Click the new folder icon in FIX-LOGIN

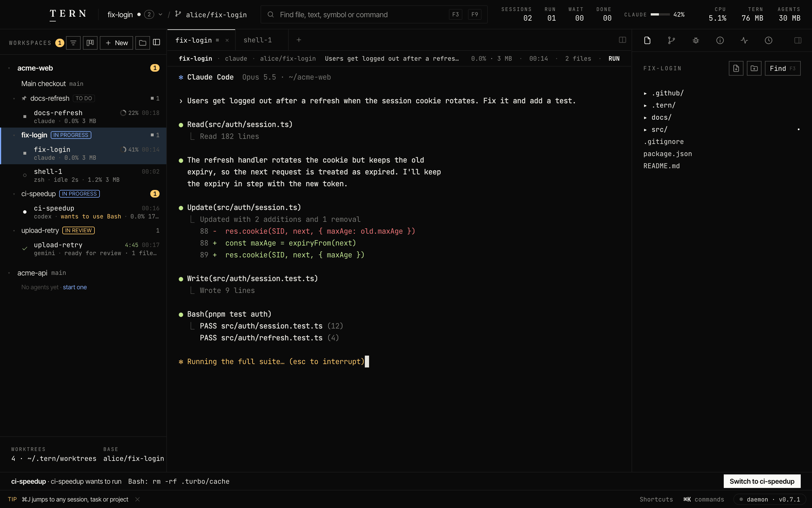pyautogui.click(x=754, y=68)
